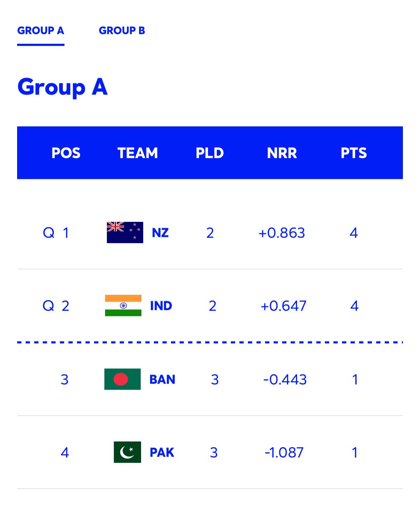
Task: Click the Group A page heading
Action: [x=63, y=87]
